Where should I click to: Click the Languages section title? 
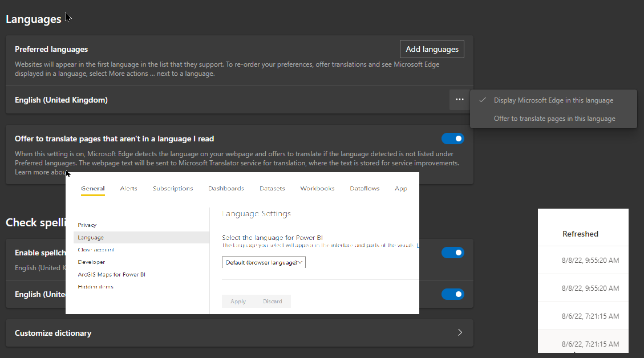click(x=33, y=19)
